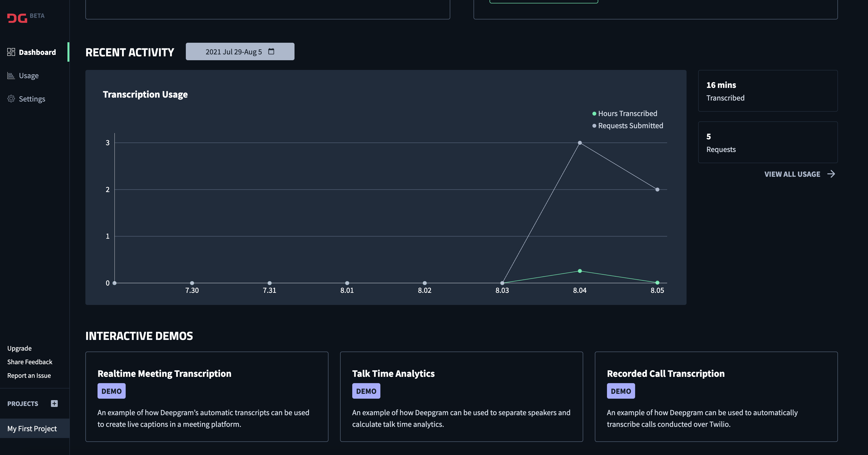Image resolution: width=868 pixels, height=455 pixels.
Task: Click the DEMO badge under Talk Time Analytics
Action: click(x=366, y=391)
